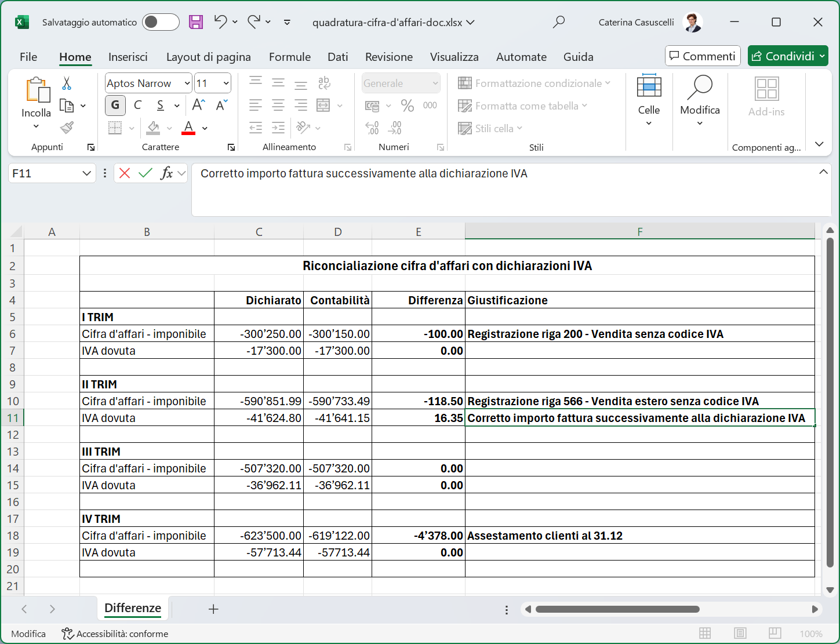Toggle the Salvataggio automatico switch
Viewport: 840px width, 644px height.
click(161, 22)
